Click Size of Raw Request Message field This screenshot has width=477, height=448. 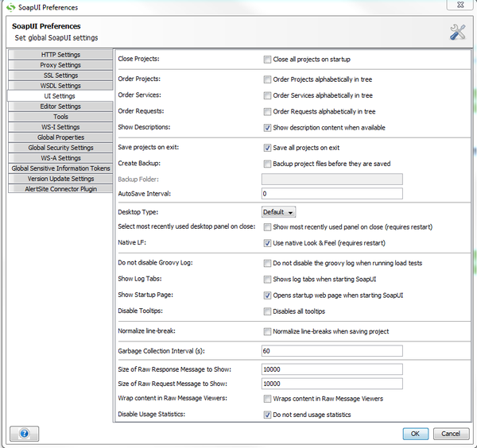pyautogui.click(x=332, y=384)
